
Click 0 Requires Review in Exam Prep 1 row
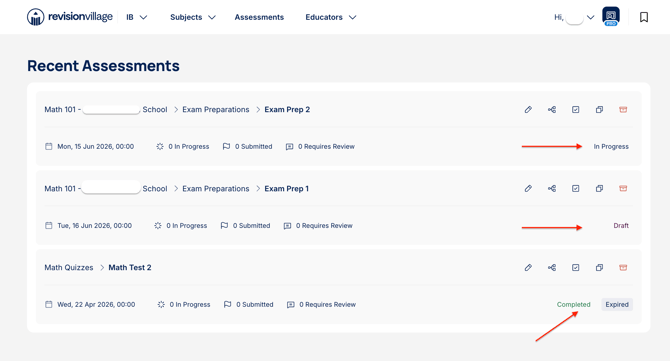pos(318,226)
